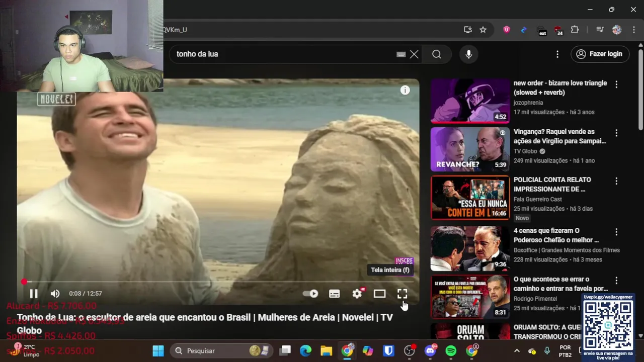Click the Fazer login button
644x362 pixels.
point(600,54)
